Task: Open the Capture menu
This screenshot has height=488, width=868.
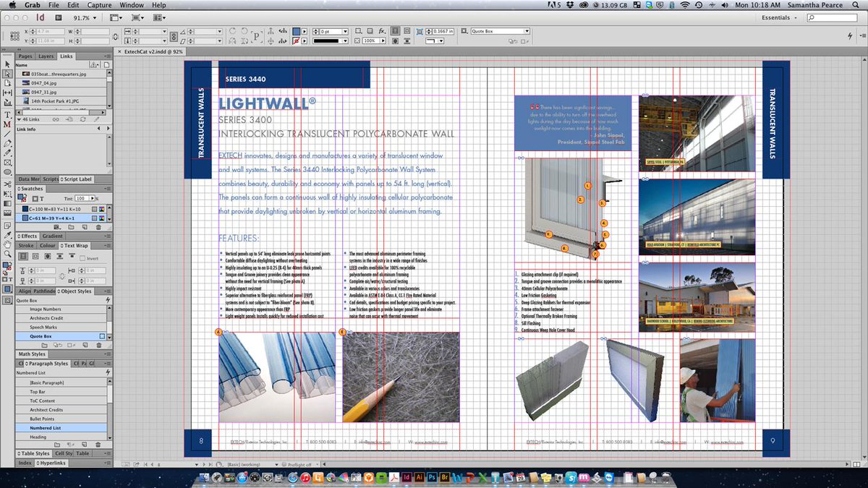Action: point(99,5)
